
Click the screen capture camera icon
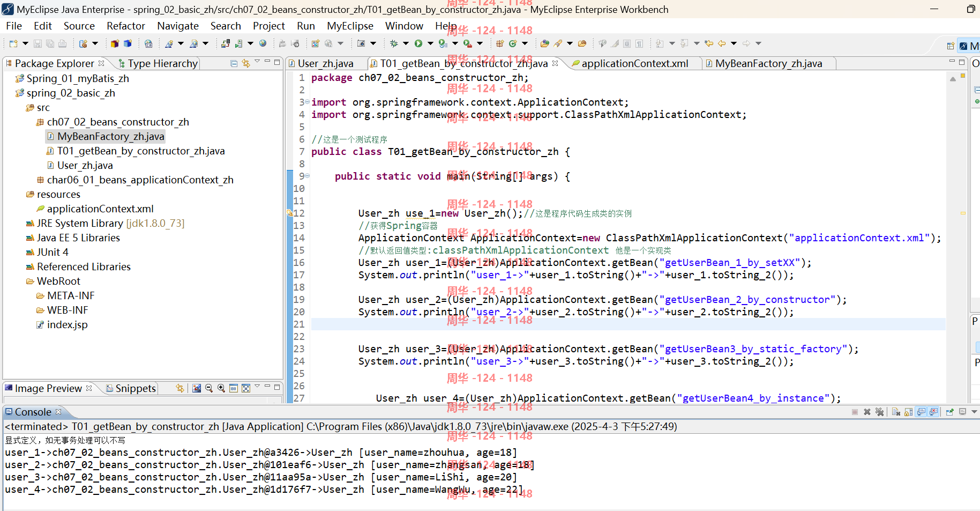coord(361,43)
